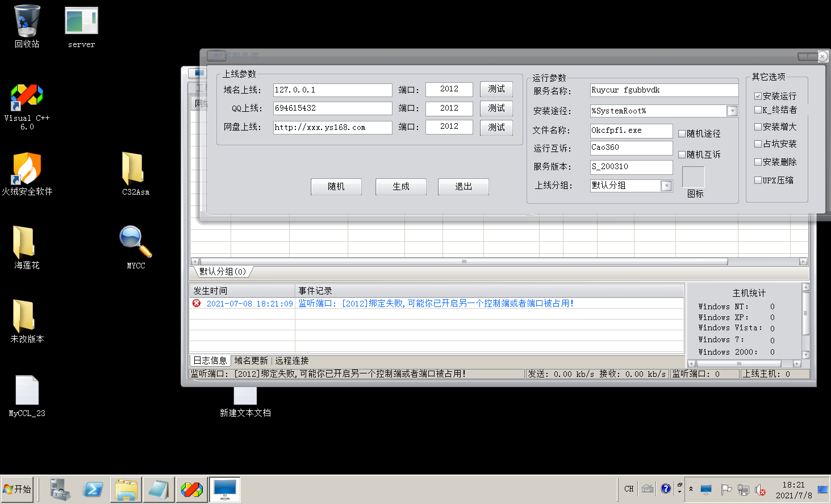Screen dimensions: 831x504
Task: Enable the K_终结者 checkbox
Action: tap(758, 110)
